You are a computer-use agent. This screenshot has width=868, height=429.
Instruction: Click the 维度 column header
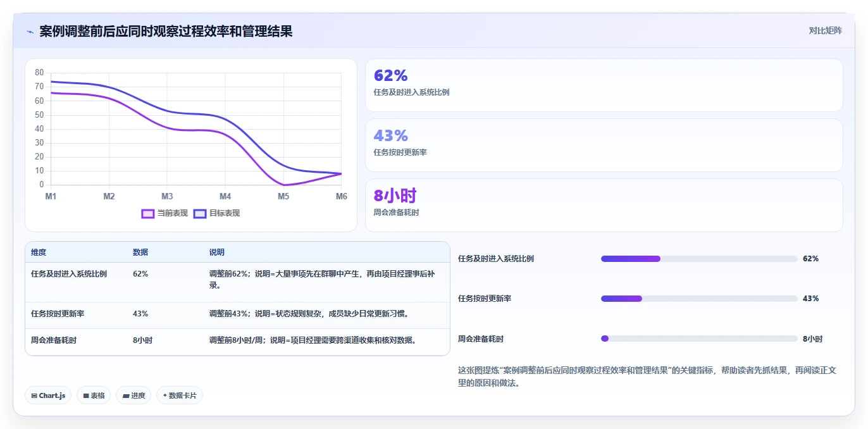pyautogui.click(x=39, y=252)
